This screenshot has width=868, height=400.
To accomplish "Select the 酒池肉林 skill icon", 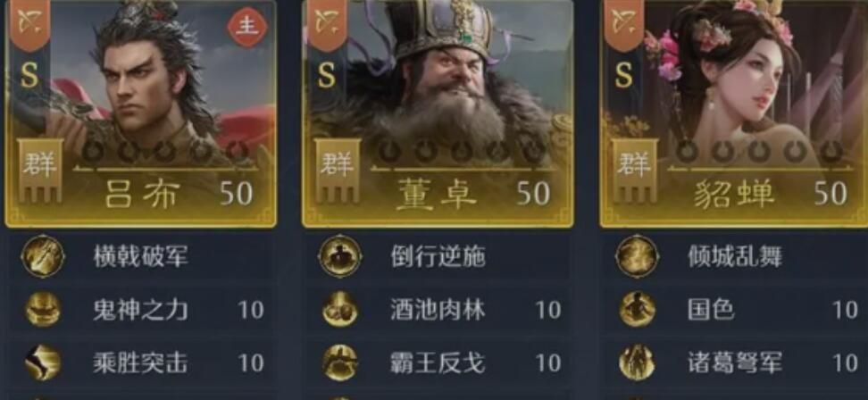I will coord(340,309).
